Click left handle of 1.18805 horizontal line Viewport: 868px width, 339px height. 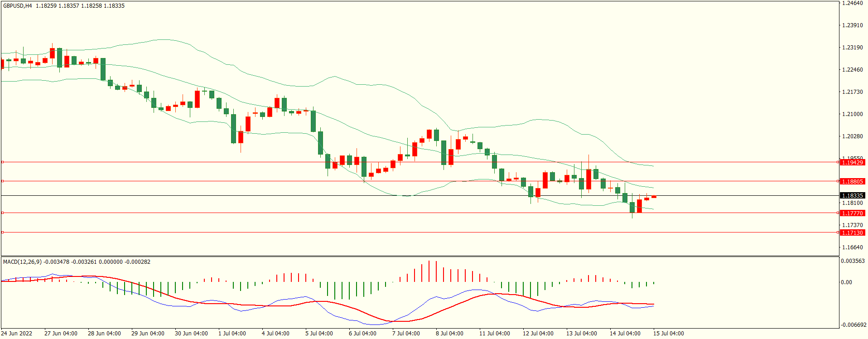(2, 181)
